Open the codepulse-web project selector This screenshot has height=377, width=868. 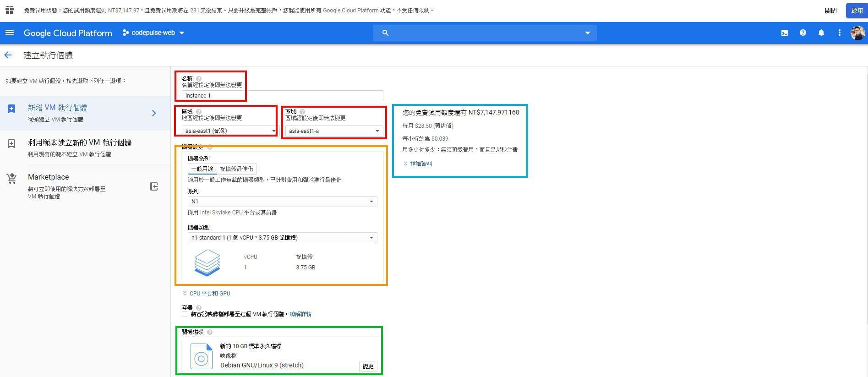click(x=153, y=33)
